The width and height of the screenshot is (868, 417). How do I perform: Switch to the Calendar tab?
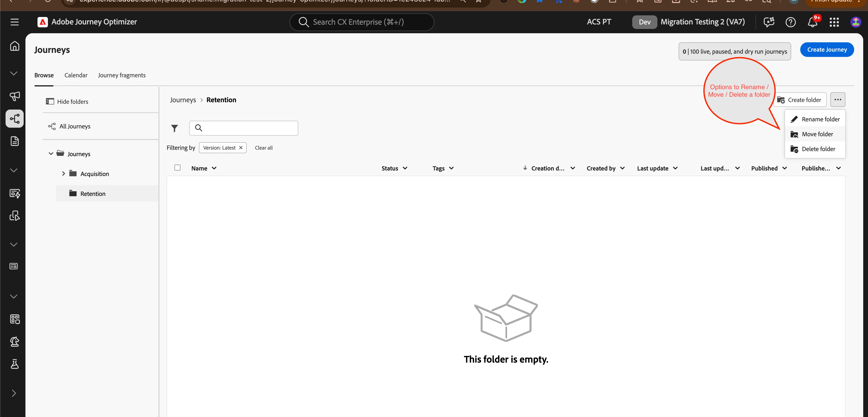pyautogui.click(x=76, y=75)
